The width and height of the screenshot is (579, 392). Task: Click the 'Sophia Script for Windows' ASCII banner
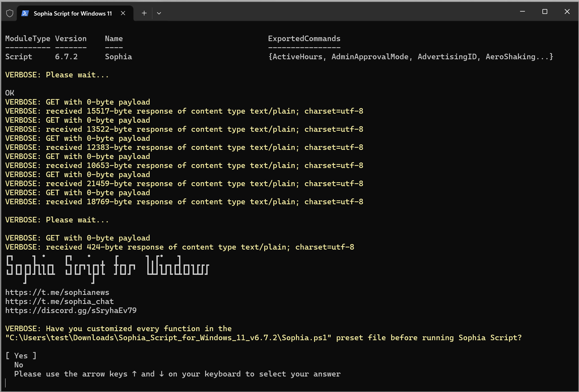point(107,267)
